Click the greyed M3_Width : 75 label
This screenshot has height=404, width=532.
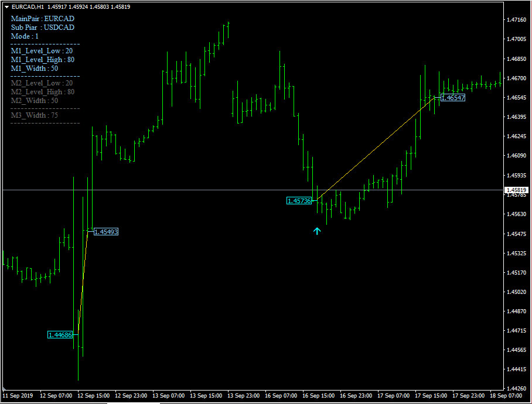[35, 115]
